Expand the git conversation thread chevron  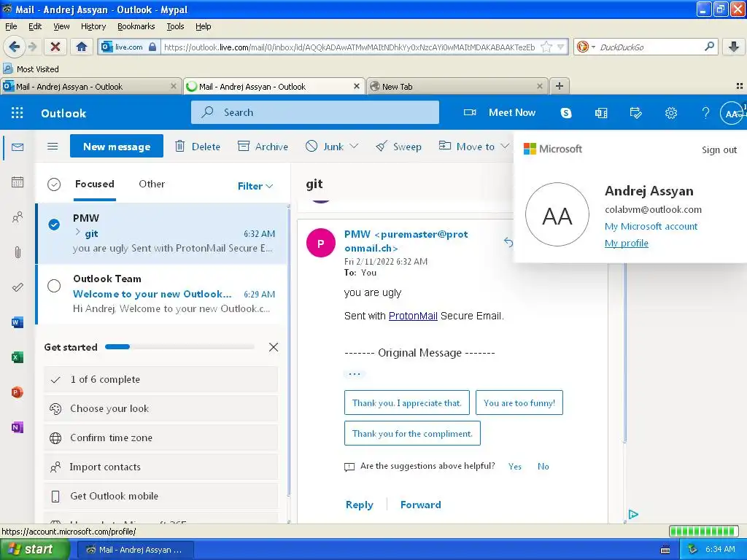(77, 233)
